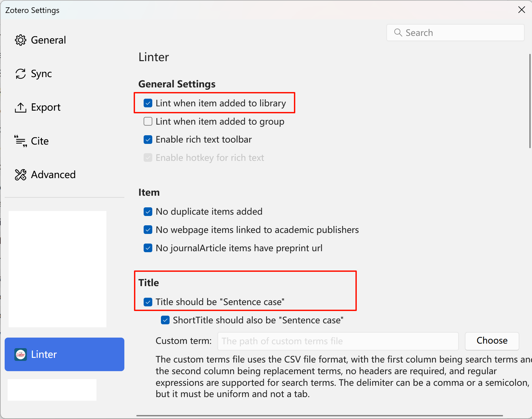Click the custom terms file path field
532x419 pixels.
click(338, 341)
